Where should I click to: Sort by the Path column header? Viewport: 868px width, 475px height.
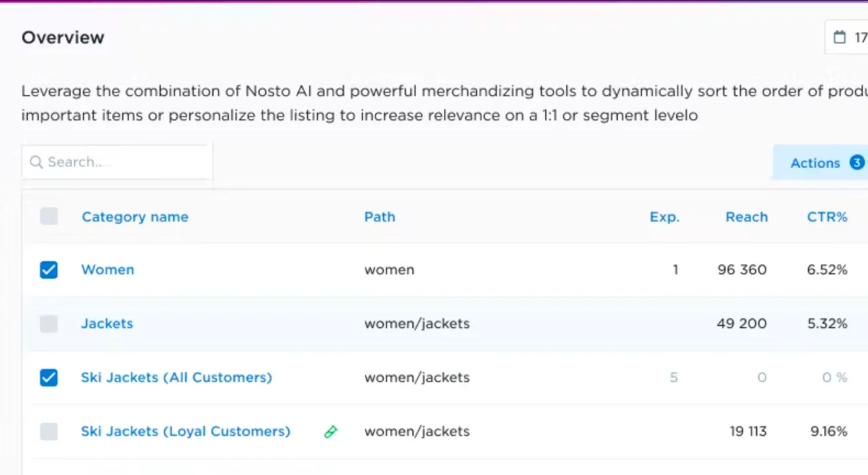(380, 217)
